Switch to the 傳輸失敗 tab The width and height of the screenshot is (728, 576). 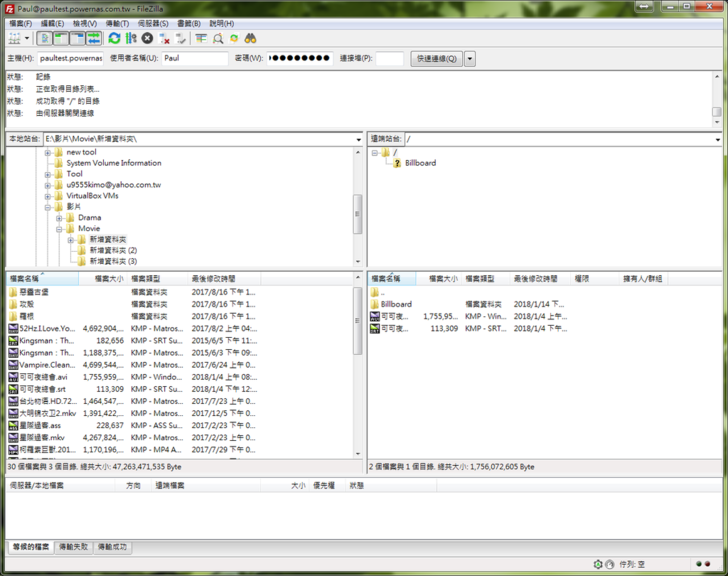pos(74,547)
